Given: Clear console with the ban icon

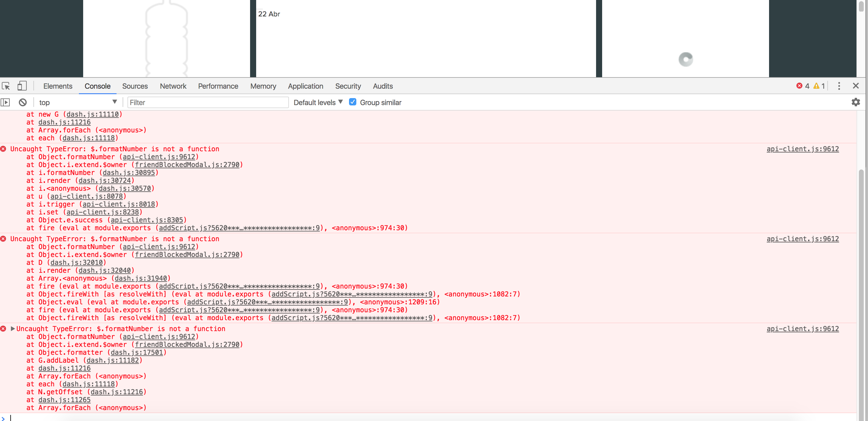Looking at the screenshot, I should click(22, 102).
